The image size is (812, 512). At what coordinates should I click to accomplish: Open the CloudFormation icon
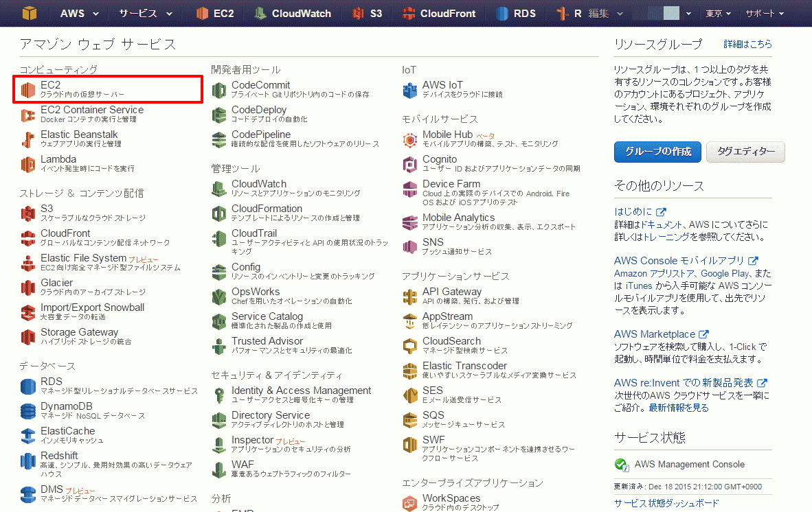[x=219, y=213]
